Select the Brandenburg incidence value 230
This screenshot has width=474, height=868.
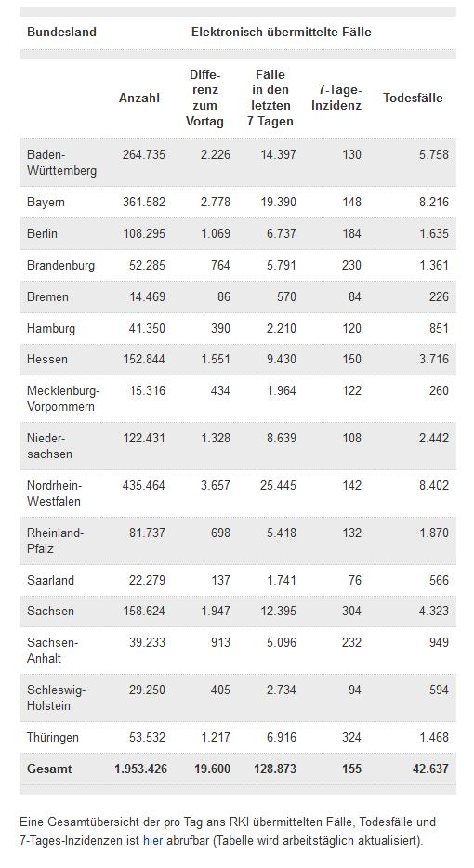(351, 265)
